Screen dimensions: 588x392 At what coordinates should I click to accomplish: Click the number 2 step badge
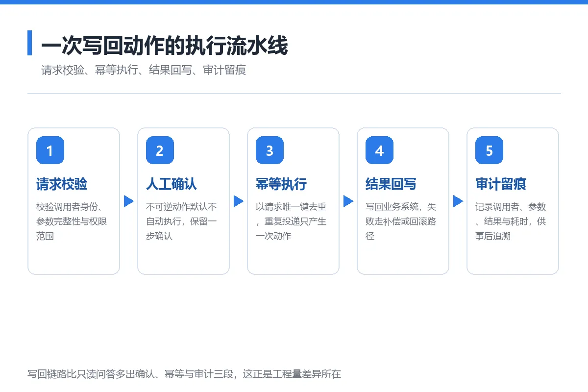160,150
